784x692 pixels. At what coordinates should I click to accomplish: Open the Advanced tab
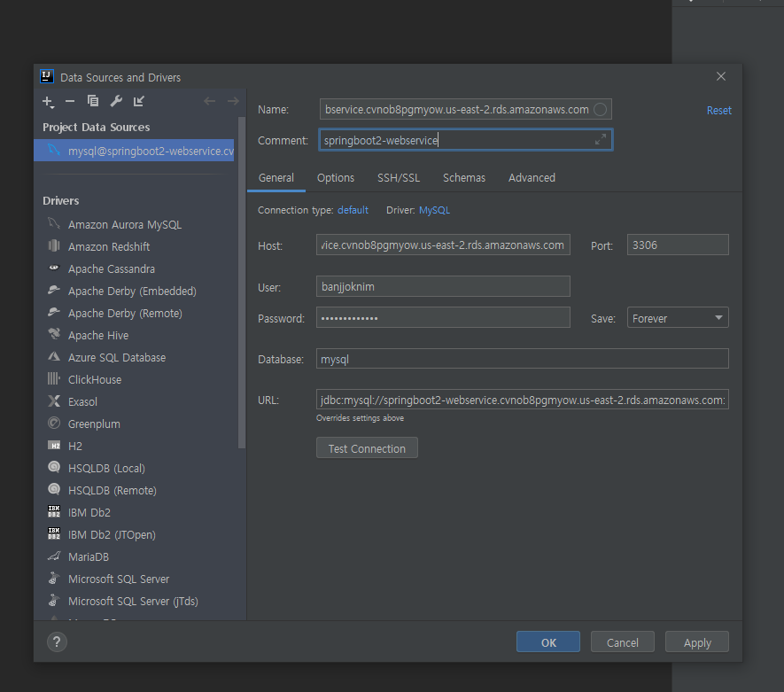click(532, 178)
